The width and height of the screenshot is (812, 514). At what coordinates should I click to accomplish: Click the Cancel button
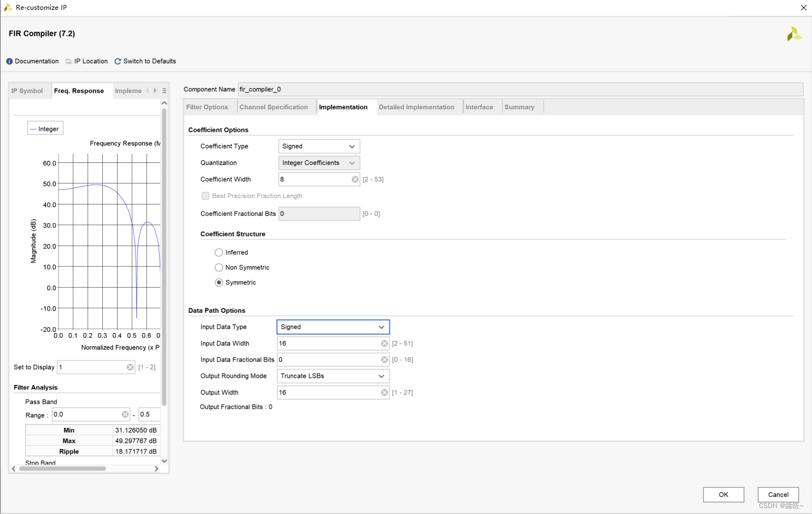[x=778, y=494]
